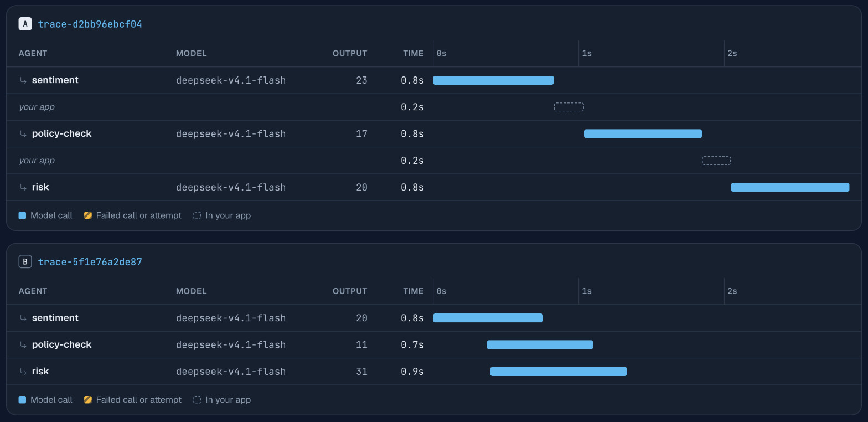Click the 0.7s time value for policy-check

[x=412, y=345]
